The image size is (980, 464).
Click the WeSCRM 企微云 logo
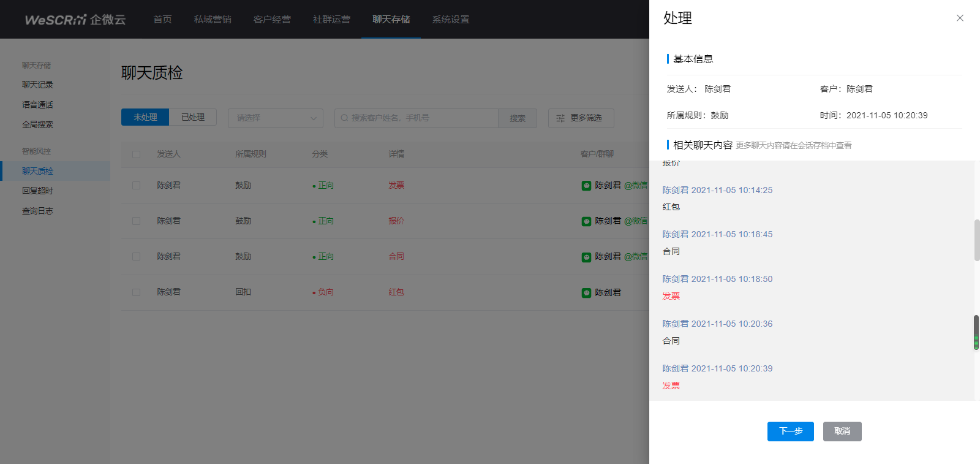coord(75,20)
